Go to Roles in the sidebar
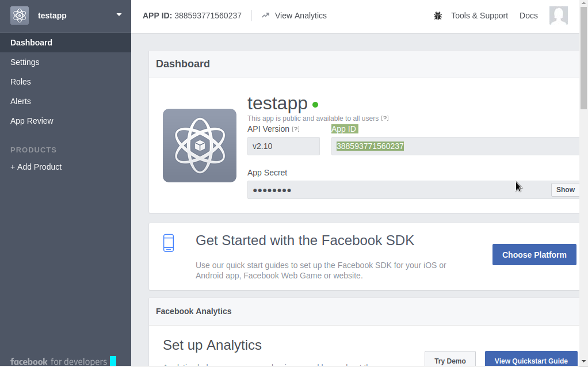588x367 pixels. coord(21,82)
